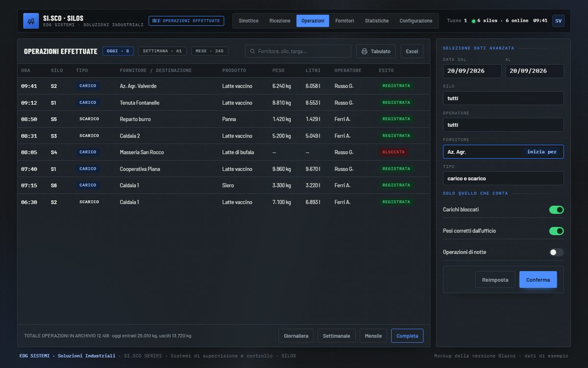Click the Giornaliera report button
The width and height of the screenshot is (588, 368).
[296, 336]
